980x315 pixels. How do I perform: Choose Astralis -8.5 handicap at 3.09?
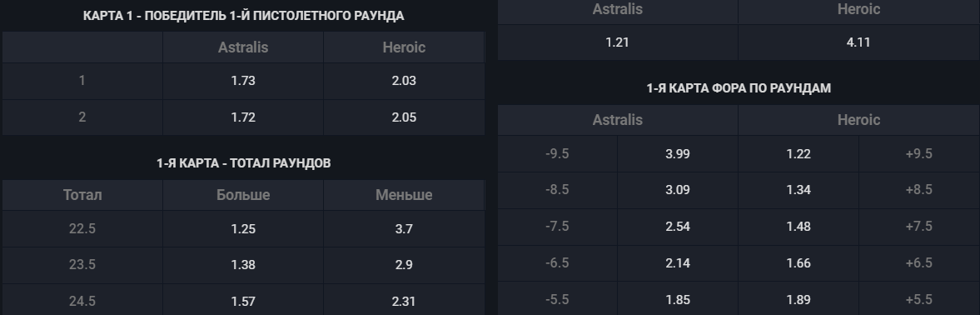tap(678, 190)
